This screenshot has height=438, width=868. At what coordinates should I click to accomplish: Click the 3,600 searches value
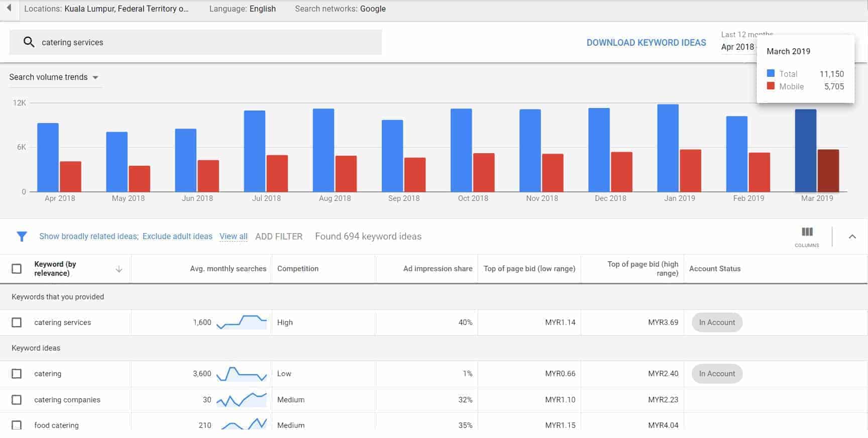(x=202, y=374)
